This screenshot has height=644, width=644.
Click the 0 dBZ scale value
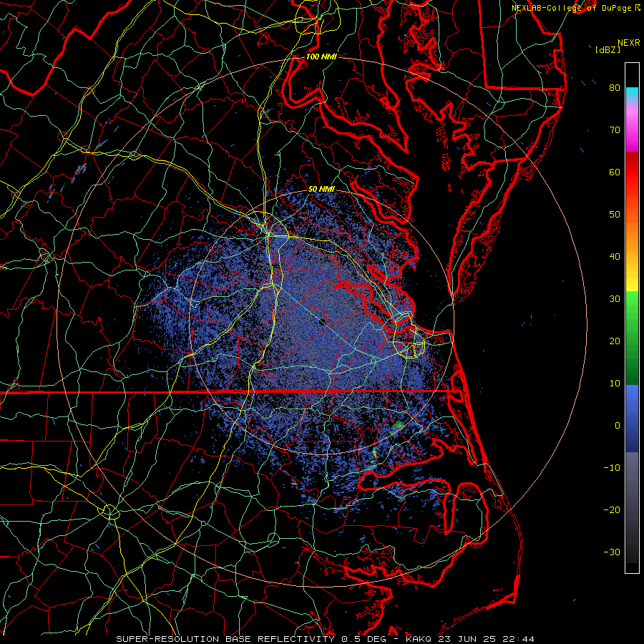(618, 426)
